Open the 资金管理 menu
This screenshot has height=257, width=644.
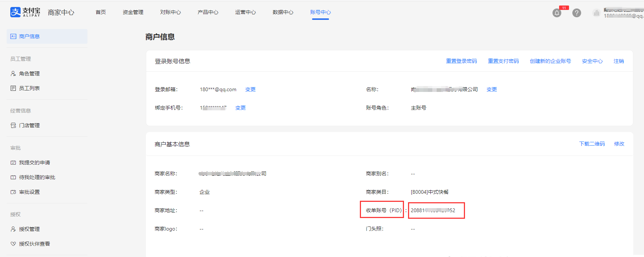point(133,12)
